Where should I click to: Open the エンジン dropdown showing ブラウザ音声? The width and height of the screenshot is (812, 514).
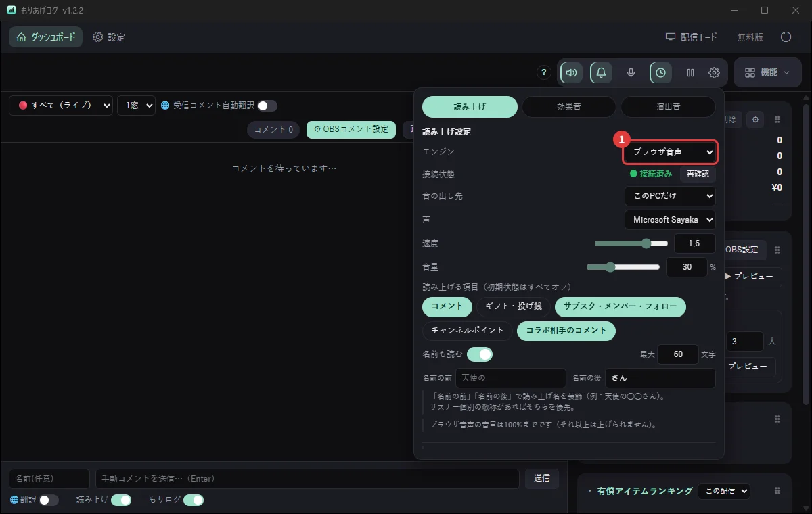670,153
